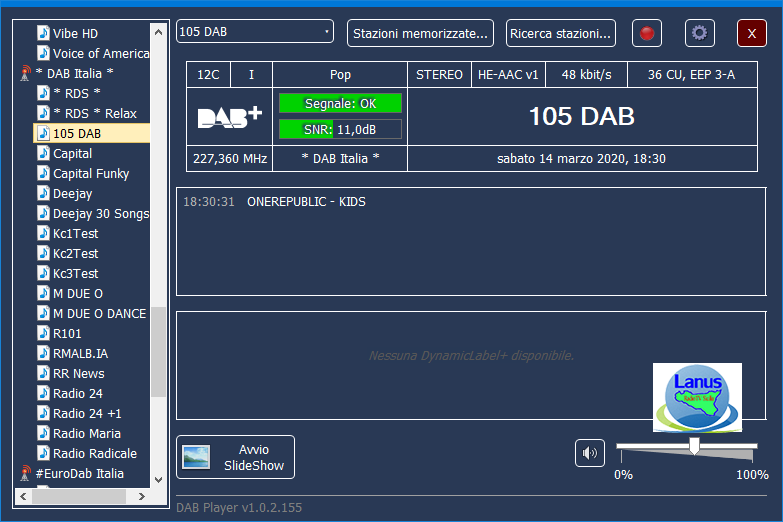Click the HE-AAC v1 codec cell
Image resolution: width=783 pixels, height=522 pixels.
point(508,75)
